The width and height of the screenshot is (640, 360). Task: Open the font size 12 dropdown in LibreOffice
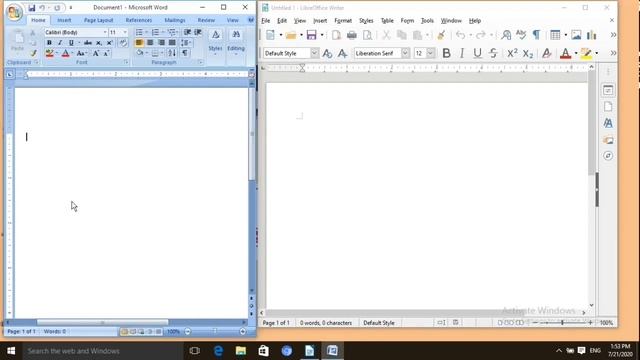pos(430,53)
